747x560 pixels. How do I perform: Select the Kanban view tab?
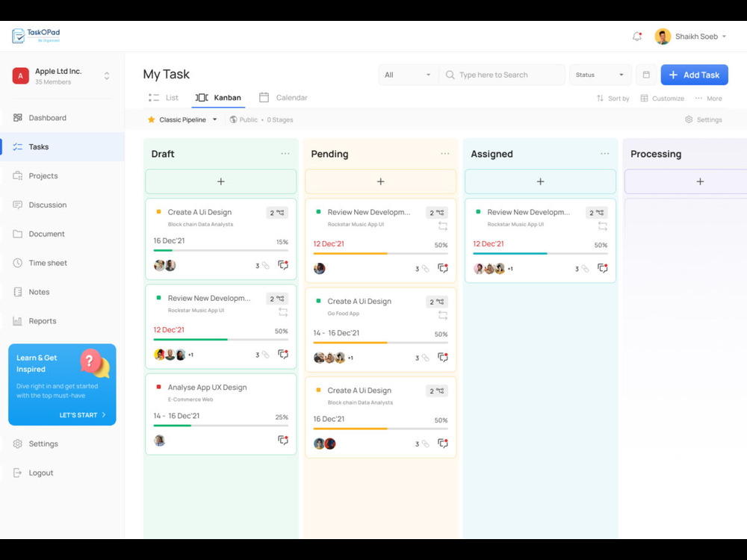pos(218,98)
